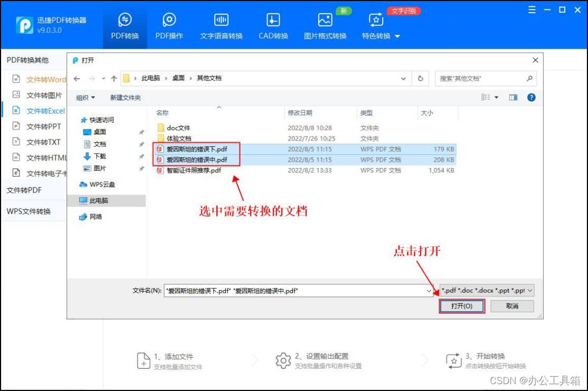Screen dimensions: 588x391
Task: Select 文件转PPT in sidebar
Action: pyautogui.click(x=37, y=126)
